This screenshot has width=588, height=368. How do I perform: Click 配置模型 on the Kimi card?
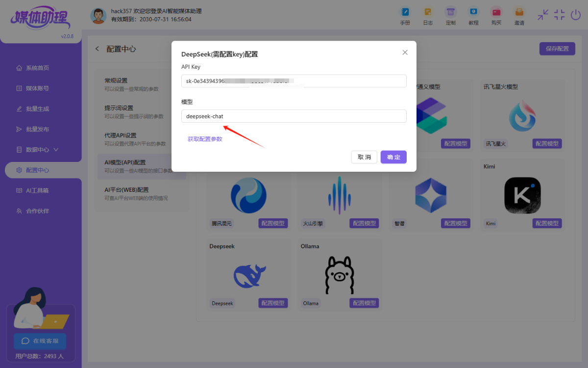(x=547, y=223)
